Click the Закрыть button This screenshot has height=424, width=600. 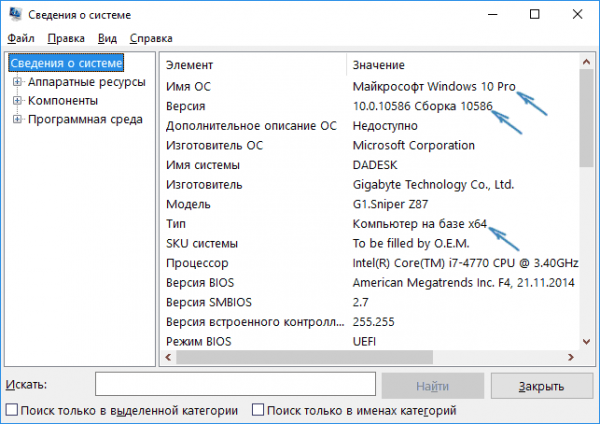click(541, 386)
